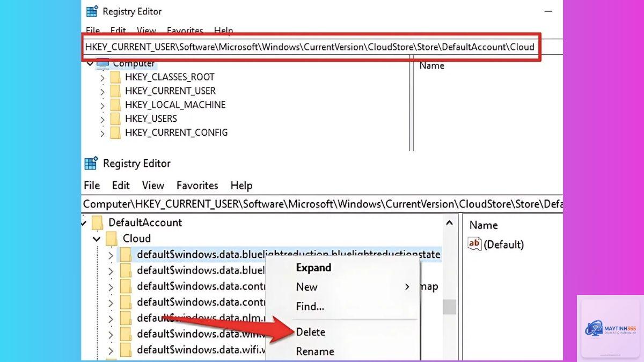
Task: Click the upper window's HKEY_CURRENT_USER address bar
Action: (x=310, y=47)
